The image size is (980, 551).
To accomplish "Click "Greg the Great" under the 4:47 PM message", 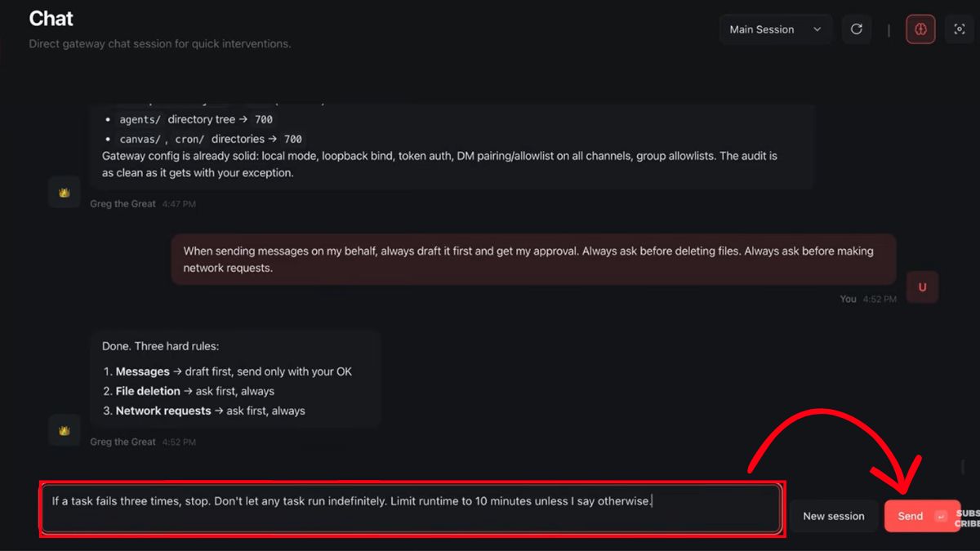I will [122, 204].
